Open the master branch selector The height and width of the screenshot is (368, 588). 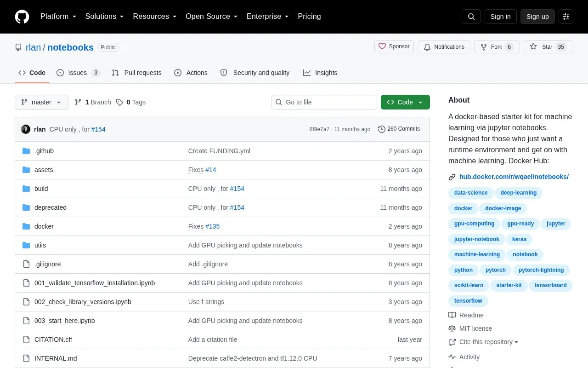[41, 102]
